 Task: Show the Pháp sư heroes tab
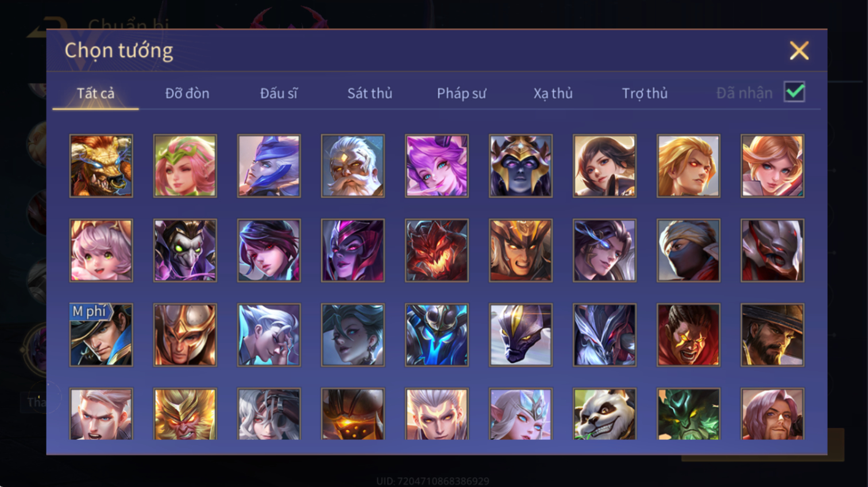coord(461,93)
